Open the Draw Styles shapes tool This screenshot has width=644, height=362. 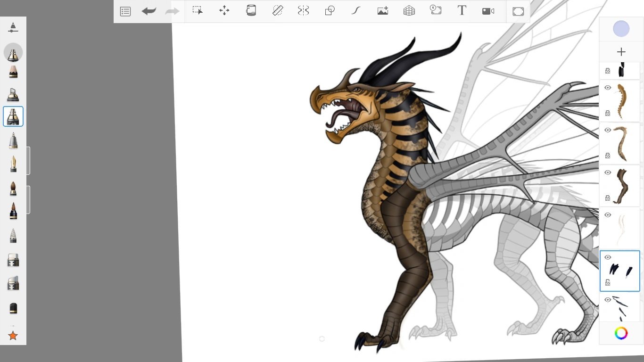pos(330,11)
